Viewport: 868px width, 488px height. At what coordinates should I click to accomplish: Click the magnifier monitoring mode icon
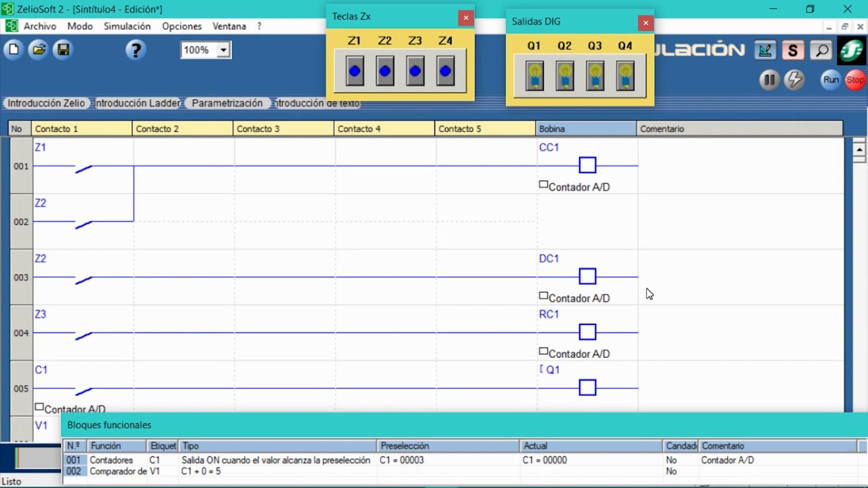click(821, 50)
